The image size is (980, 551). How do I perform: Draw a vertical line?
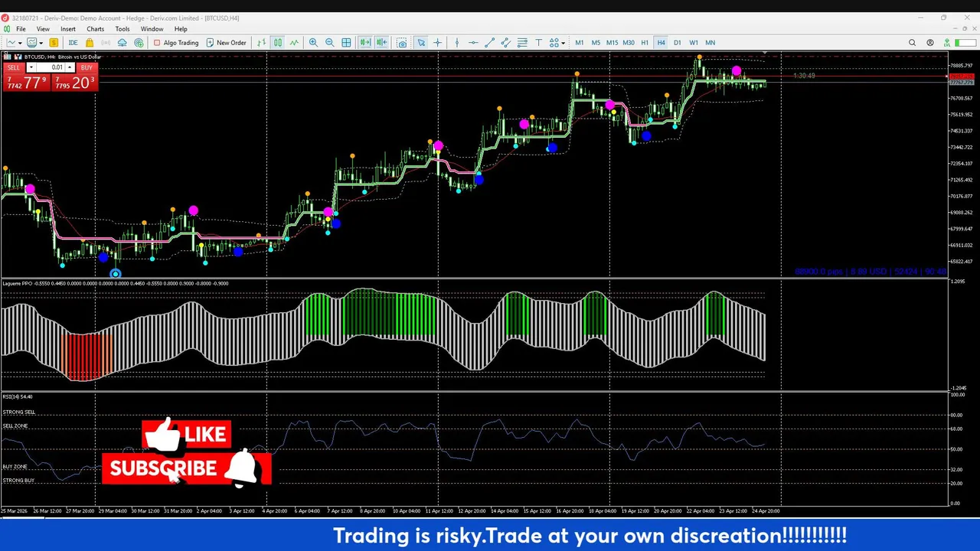pyautogui.click(x=457, y=43)
